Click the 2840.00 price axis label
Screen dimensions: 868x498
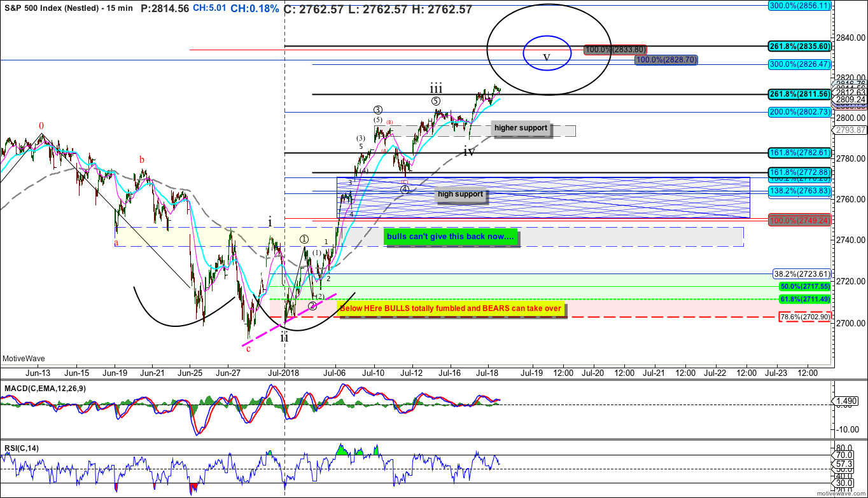852,38
